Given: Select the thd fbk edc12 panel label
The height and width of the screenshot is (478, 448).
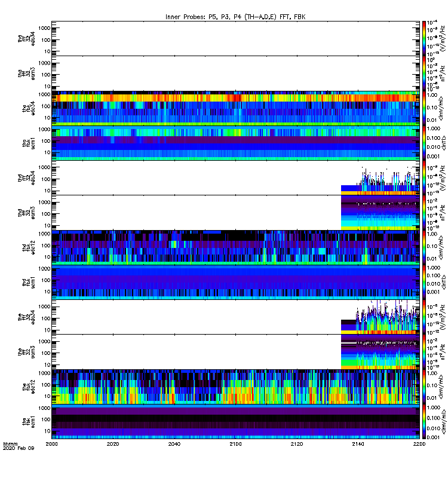Looking at the screenshot, I should coord(29,247).
